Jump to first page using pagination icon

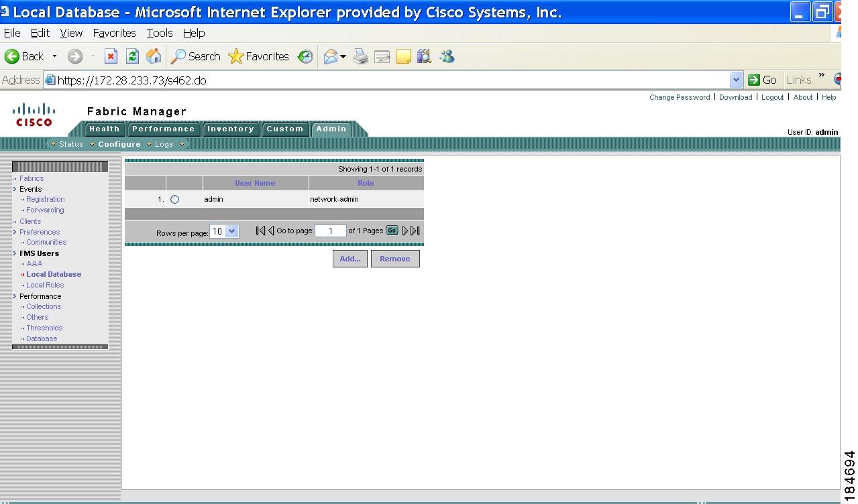(260, 231)
